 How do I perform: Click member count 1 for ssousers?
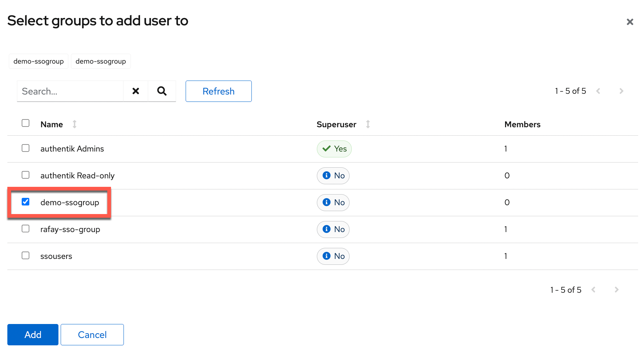506,256
